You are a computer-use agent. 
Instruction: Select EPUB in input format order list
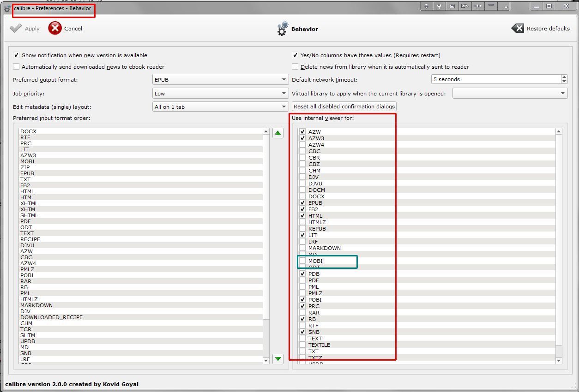pyautogui.click(x=141, y=173)
